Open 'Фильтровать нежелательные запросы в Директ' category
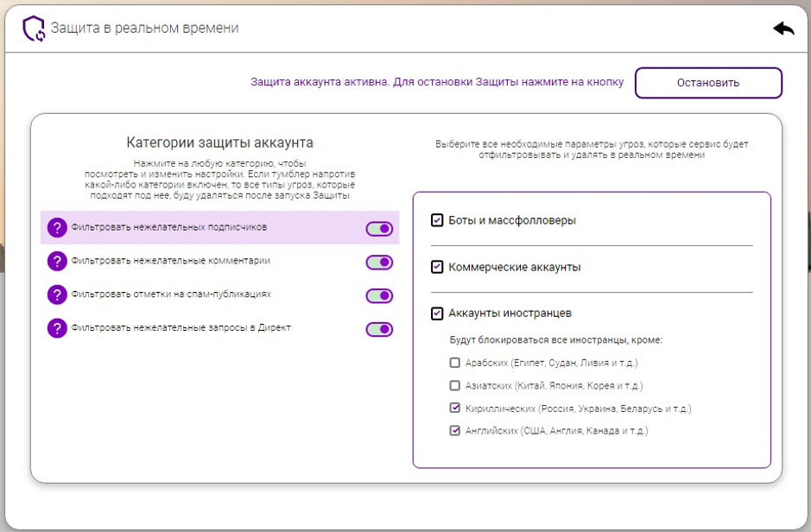The width and height of the screenshot is (811, 532). (x=183, y=329)
